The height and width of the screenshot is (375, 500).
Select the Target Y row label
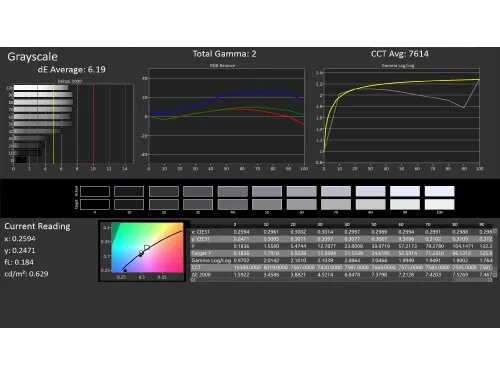(201, 253)
